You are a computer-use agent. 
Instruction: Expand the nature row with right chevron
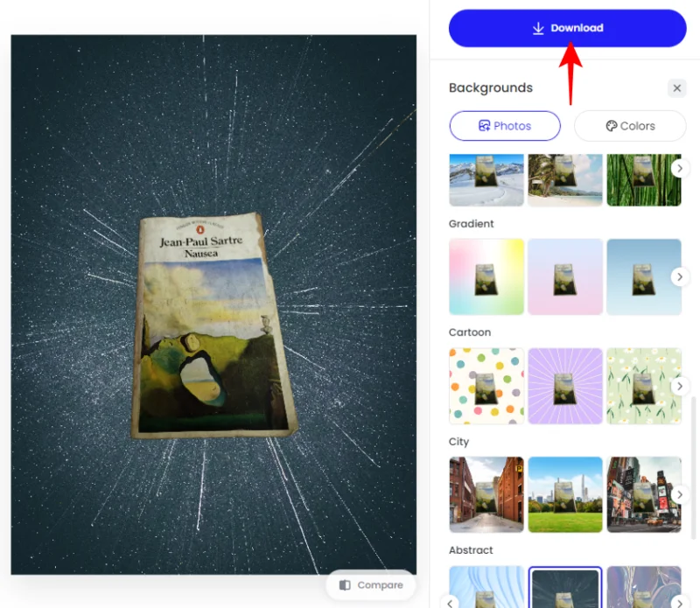pos(680,168)
